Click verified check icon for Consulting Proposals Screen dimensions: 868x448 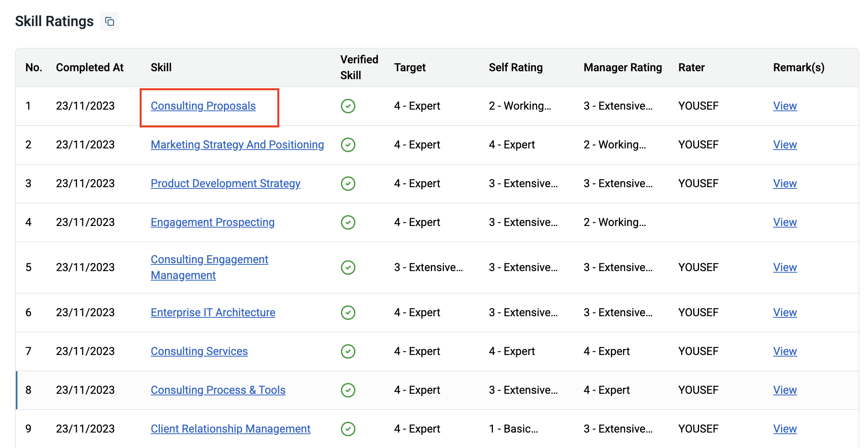348,106
